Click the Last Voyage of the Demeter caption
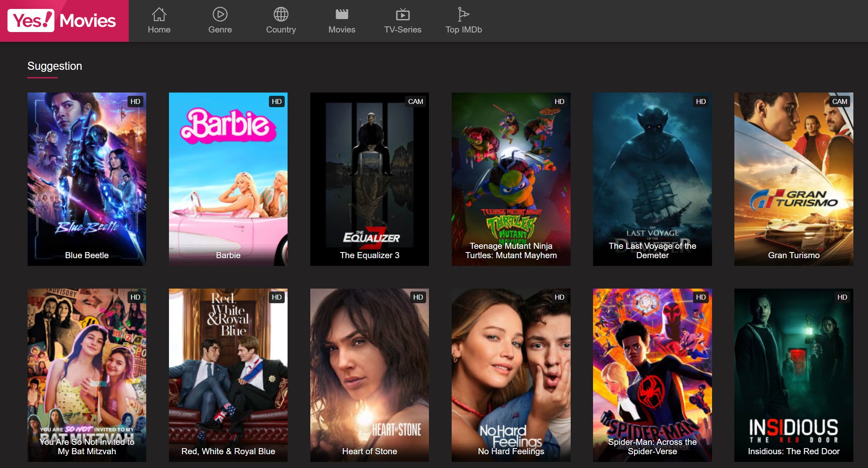Screen dimensions: 868x468 652,250
